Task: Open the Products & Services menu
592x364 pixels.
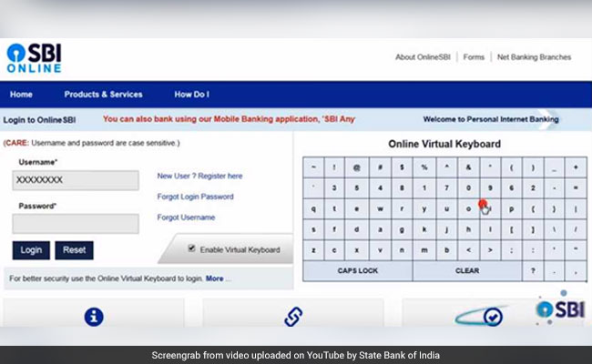Action: pos(103,95)
